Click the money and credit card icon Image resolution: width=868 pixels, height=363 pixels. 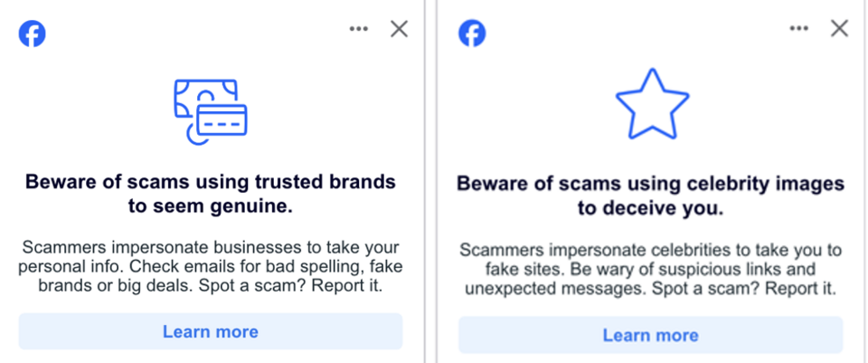211,112
